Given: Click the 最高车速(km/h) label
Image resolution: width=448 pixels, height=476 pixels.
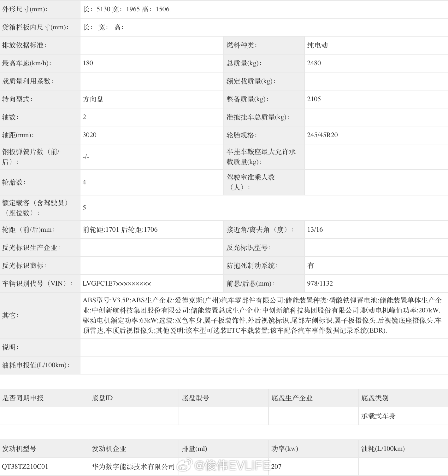Looking at the screenshot, I should tap(27, 63).
